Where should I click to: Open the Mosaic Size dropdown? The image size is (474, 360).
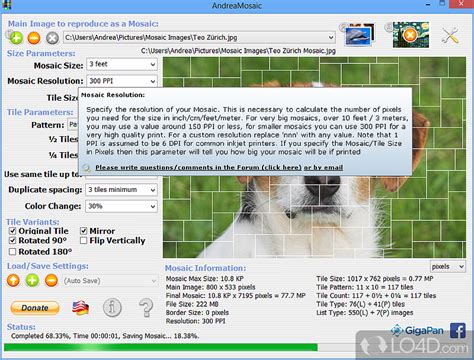[122, 64]
